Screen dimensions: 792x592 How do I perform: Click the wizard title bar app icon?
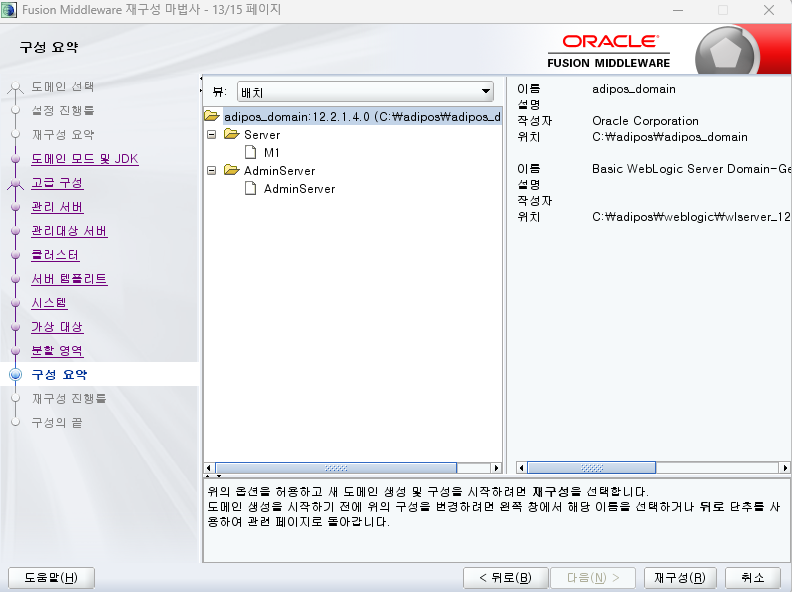point(9,10)
